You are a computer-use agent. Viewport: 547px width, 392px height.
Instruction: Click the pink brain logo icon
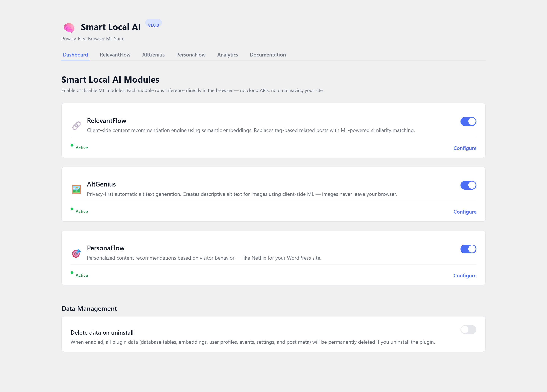pos(69,28)
